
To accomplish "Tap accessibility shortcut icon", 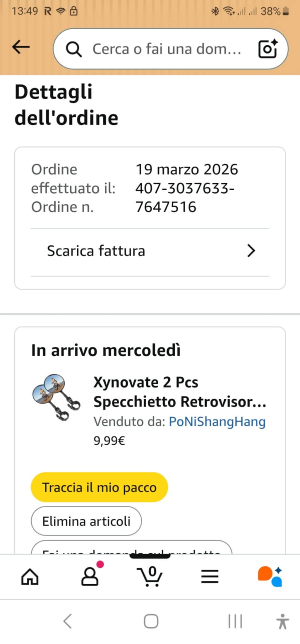I will [x=282, y=621].
